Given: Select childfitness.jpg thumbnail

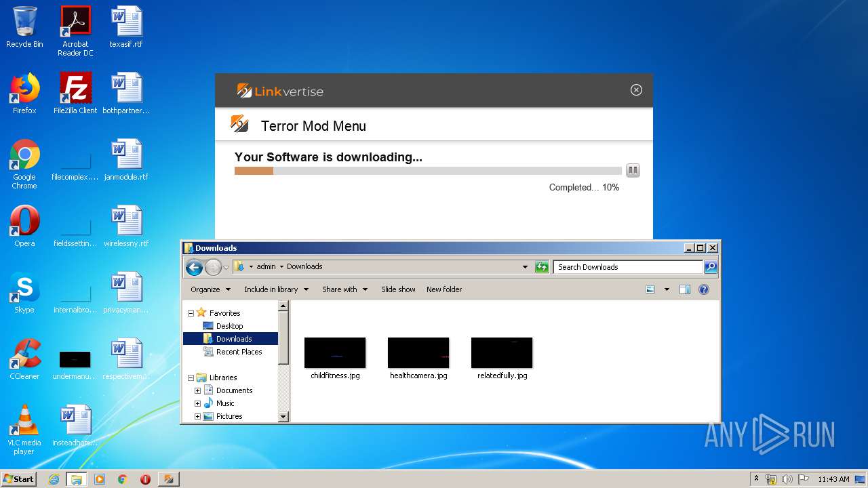Looking at the screenshot, I should (335, 359).
